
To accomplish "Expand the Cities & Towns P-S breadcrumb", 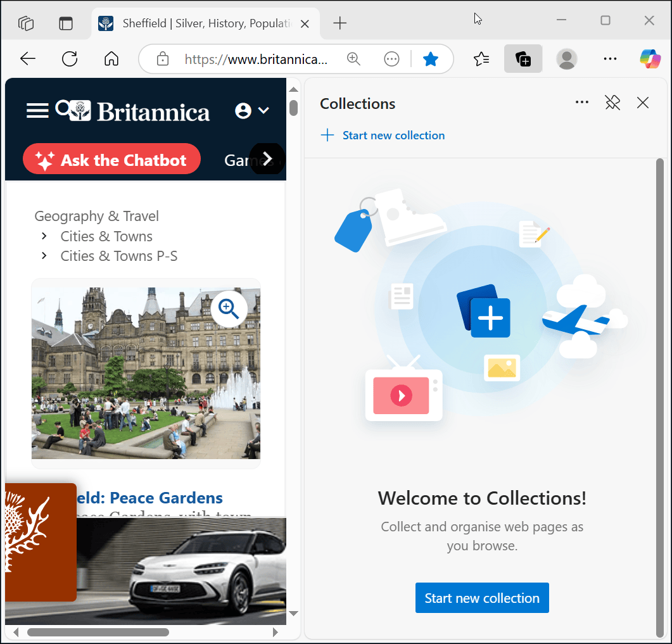I will pyautogui.click(x=44, y=256).
